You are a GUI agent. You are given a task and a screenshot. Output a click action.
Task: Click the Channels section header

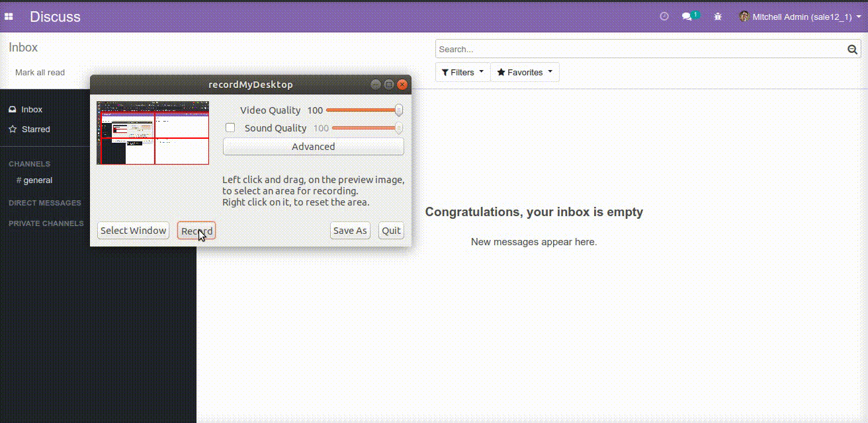click(x=30, y=164)
